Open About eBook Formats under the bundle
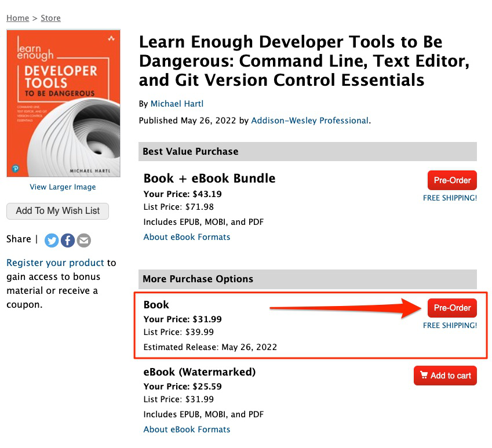492x448 pixels. click(x=187, y=236)
